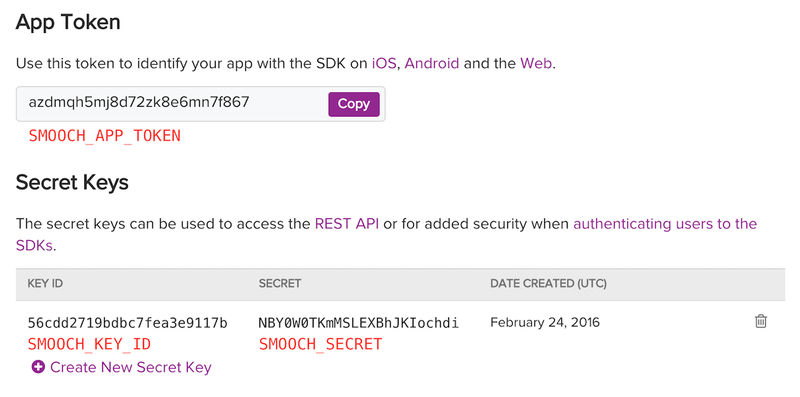Image resolution: width=800 pixels, height=397 pixels.
Task: Click the Secret Keys heading
Action: pyautogui.click(x=72, y=182)
